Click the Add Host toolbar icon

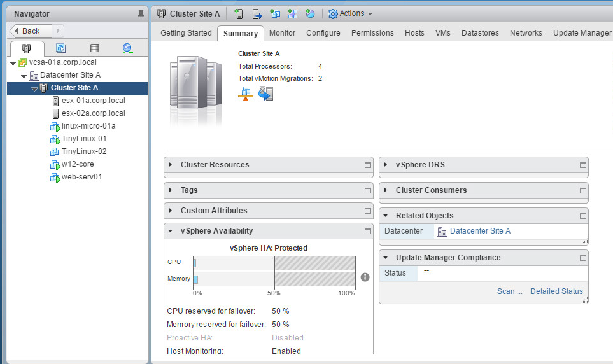click(x=239, y=13)
